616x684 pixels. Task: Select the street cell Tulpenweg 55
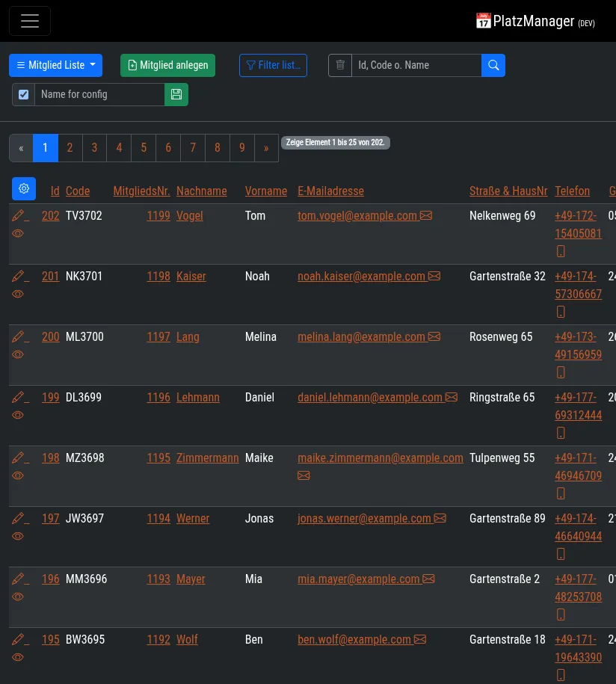pyautogui.click(x=502, y=458)
